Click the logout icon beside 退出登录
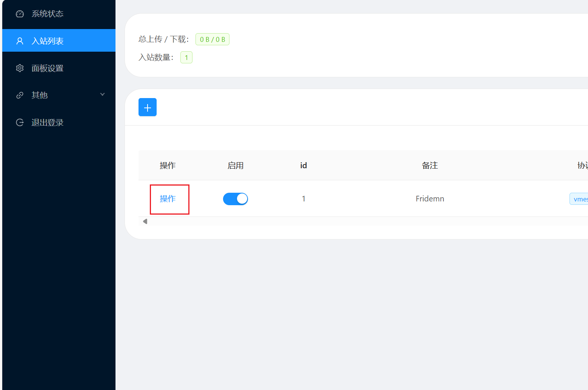Image resolution: width=588 pixels, height=390 pixels. pos(20,123)
